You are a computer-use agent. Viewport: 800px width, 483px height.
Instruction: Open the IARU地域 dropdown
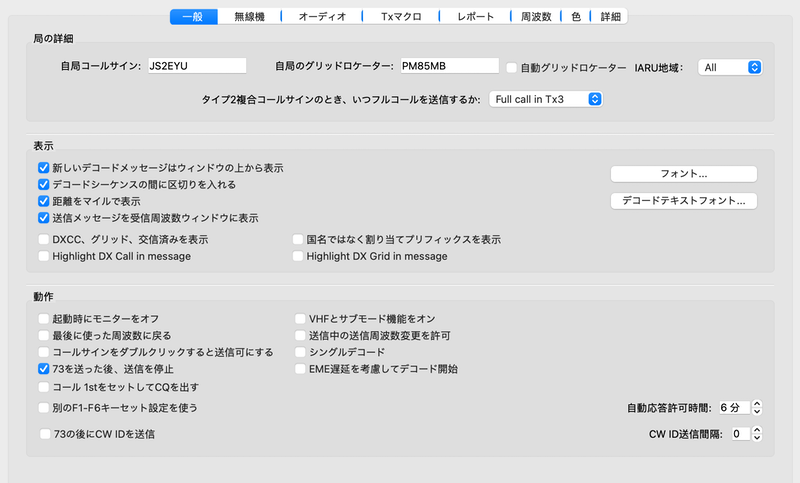click(x=730, y=67)
